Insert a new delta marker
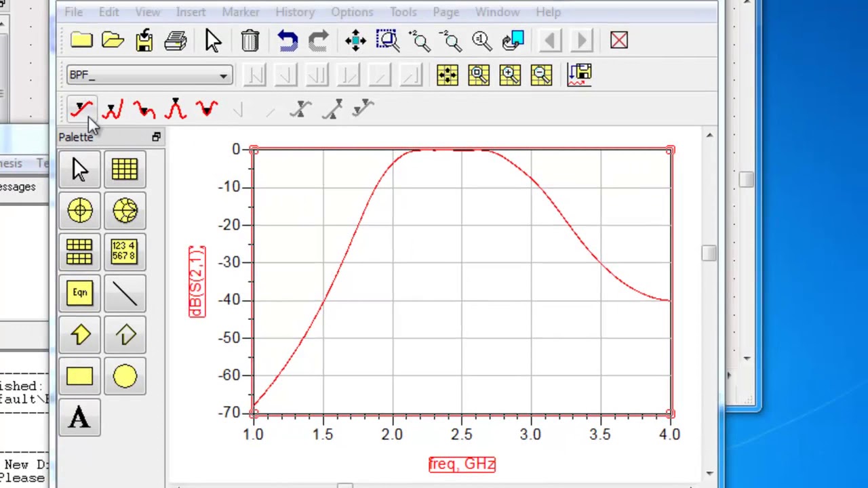The height and width of the screenshot is (488, 868). pos(144,109)
